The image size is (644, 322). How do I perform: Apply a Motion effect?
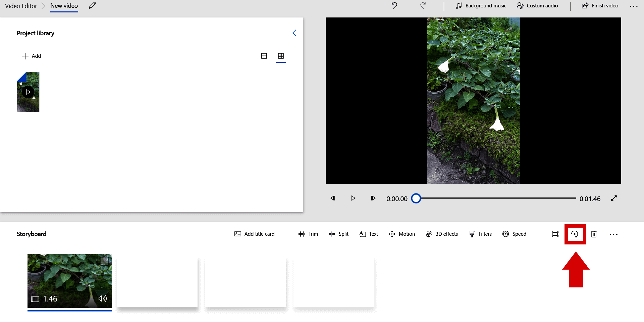(x=401, y=234)
